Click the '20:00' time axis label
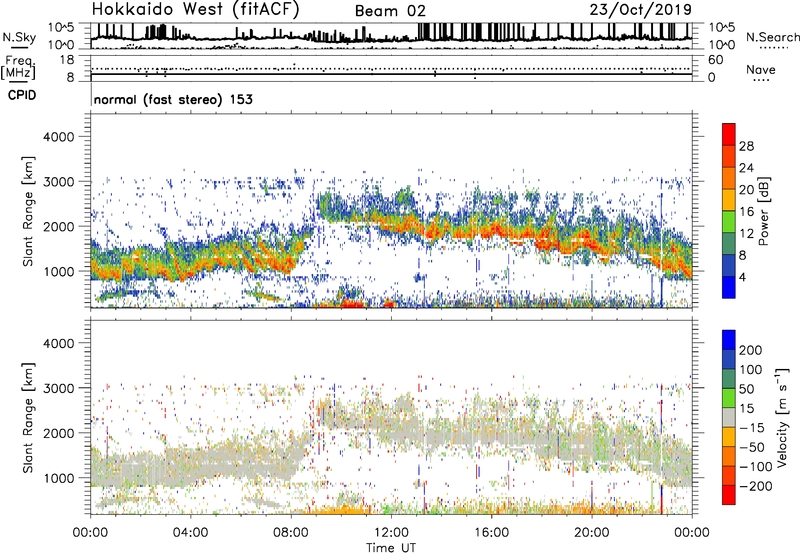 (x=592, y=533)
